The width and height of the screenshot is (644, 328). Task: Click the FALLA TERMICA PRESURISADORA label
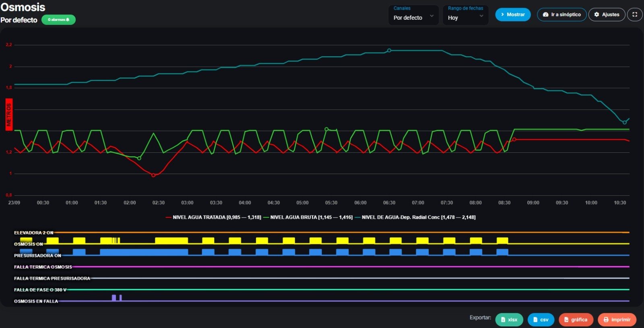pos(52,278)
